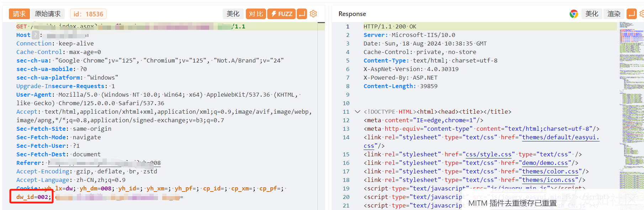Open the themes/color.css link
Screen dimensions: 644x210
[x=550, y=171]
